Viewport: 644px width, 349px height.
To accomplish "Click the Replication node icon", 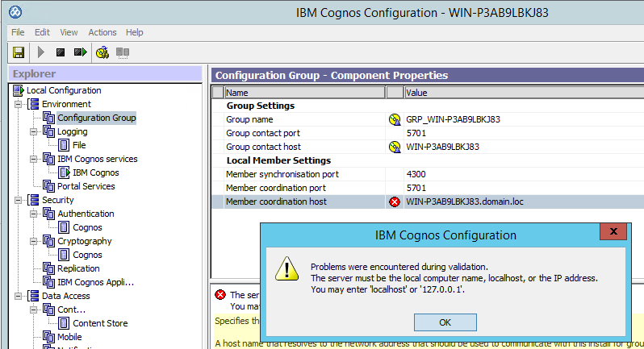I will (x=49, y=268).
